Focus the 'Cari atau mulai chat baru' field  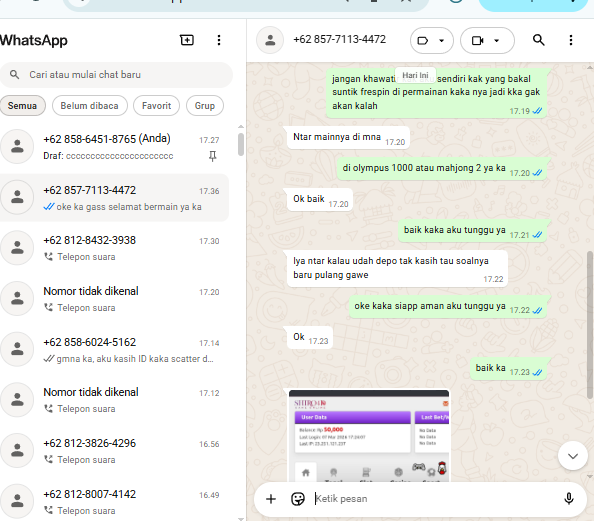[116, 75]
